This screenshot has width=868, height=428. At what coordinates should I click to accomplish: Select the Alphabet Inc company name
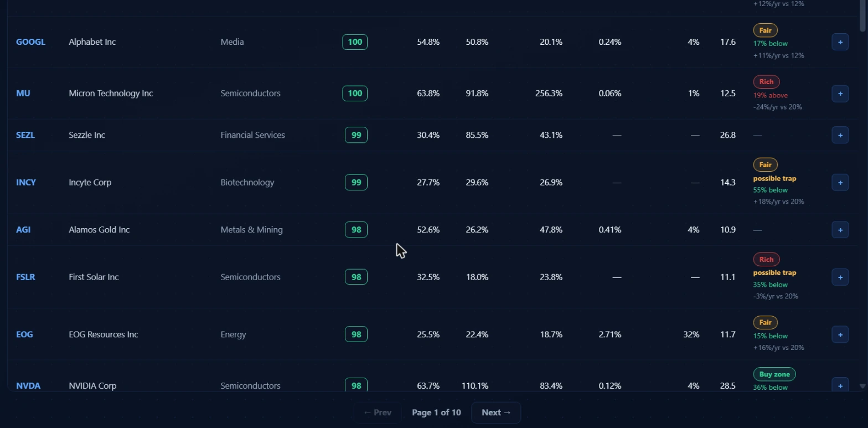(92, 42)
